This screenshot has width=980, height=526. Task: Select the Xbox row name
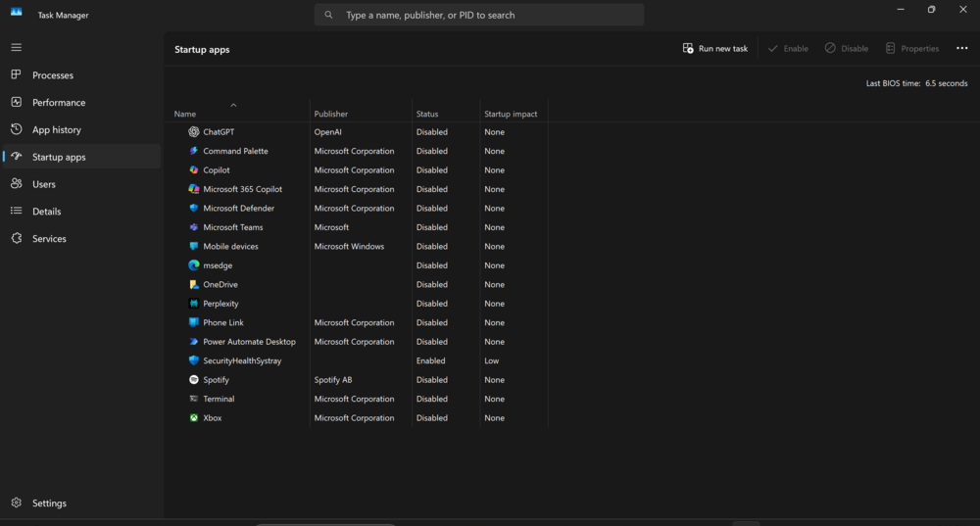coord(213,418)
